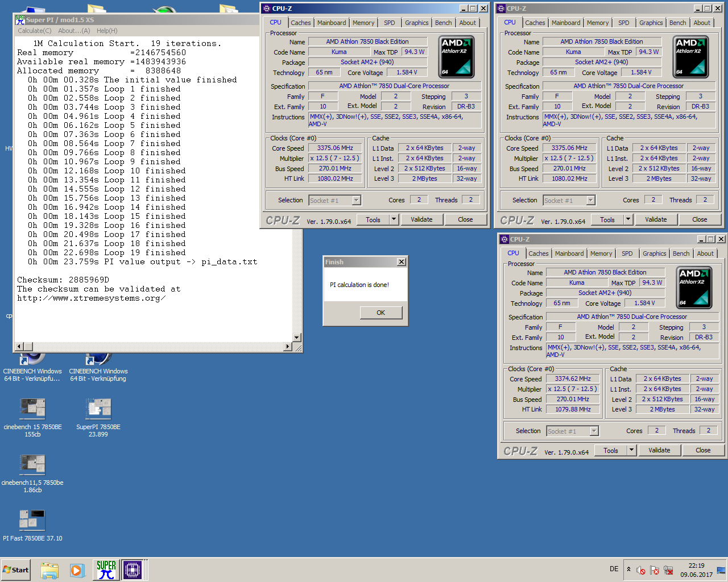Open Caches tab in the top-right CPU-Z window

coord(535,23)
